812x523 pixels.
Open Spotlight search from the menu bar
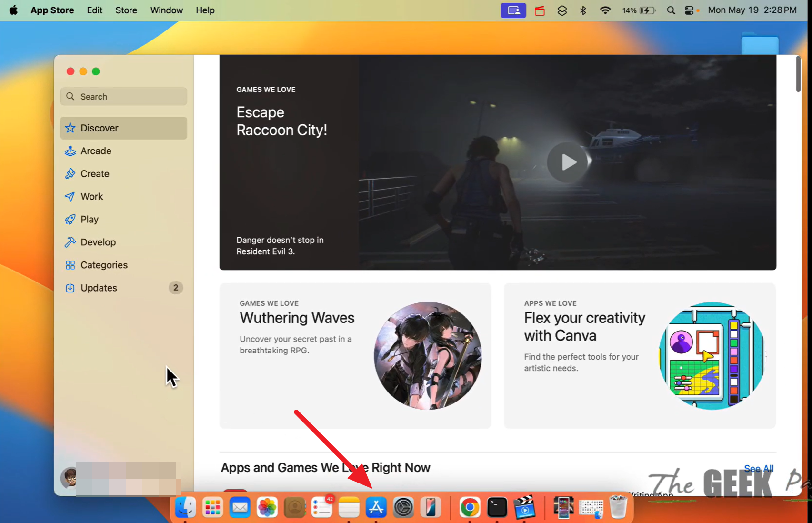point(671,10)
